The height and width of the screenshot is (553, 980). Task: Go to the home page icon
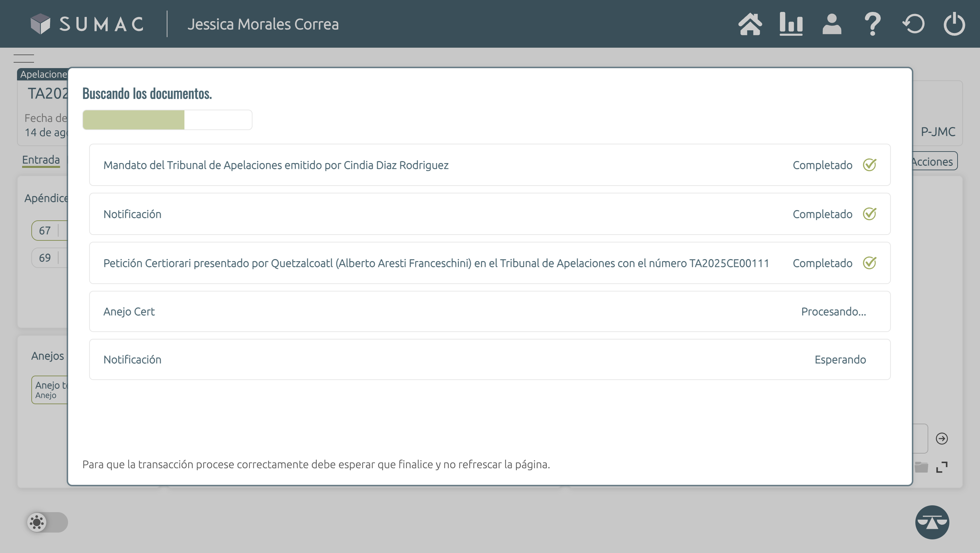coord(750,24)
